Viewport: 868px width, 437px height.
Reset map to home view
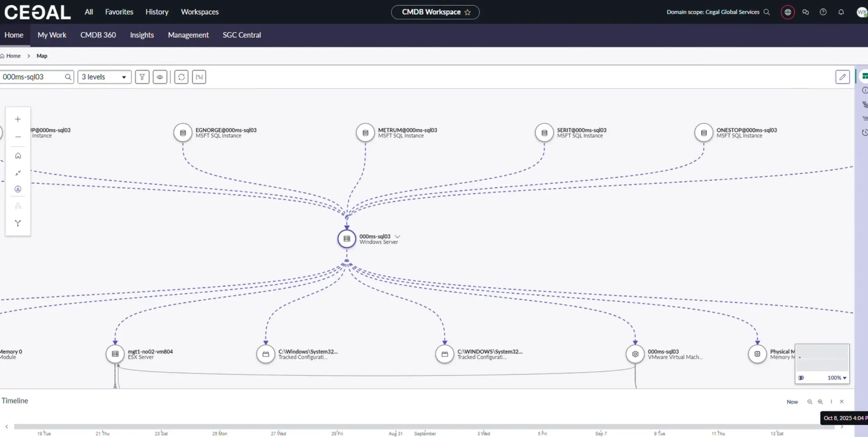[18, 156]
